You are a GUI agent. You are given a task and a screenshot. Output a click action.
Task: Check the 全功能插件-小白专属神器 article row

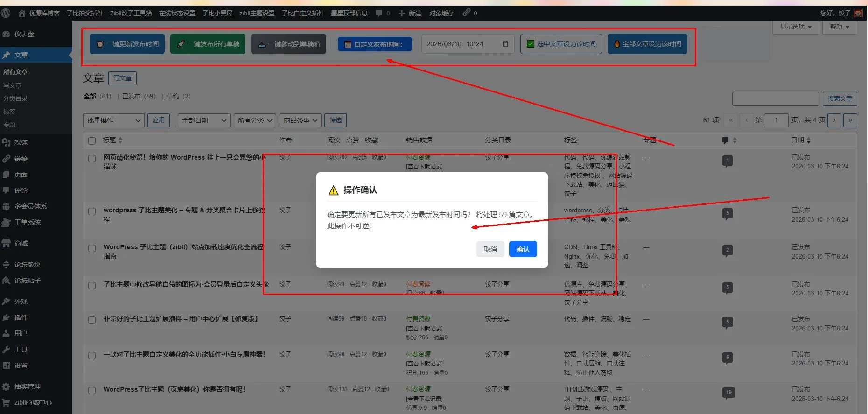(92, 356)
